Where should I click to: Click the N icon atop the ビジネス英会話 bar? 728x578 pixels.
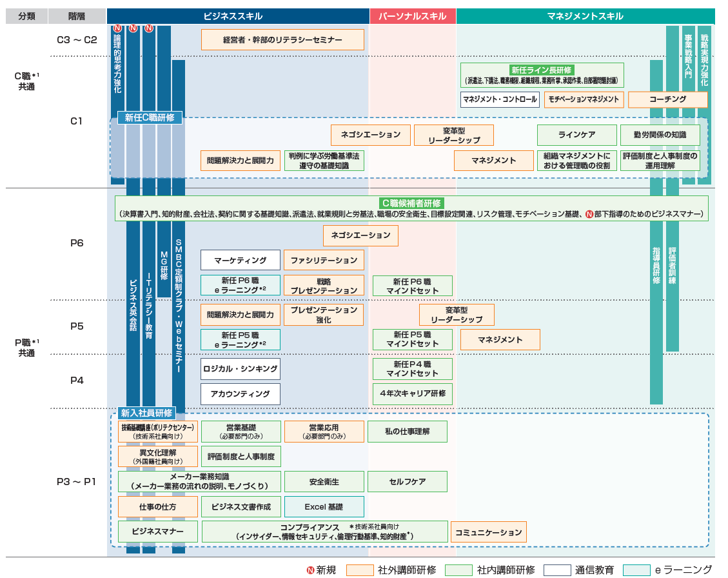(133, 28)
